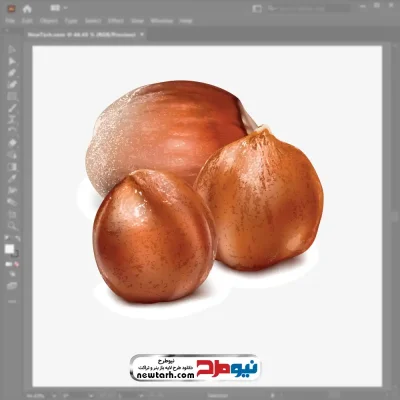
Task: Select the Selection tool arrow
Action: (12, 50)
